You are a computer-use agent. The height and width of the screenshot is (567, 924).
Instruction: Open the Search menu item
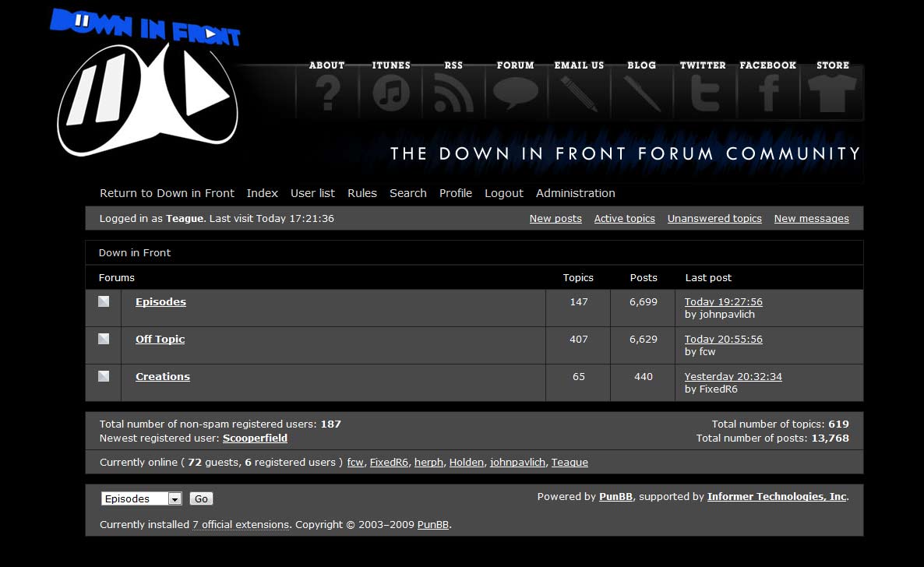pos(407,193)
